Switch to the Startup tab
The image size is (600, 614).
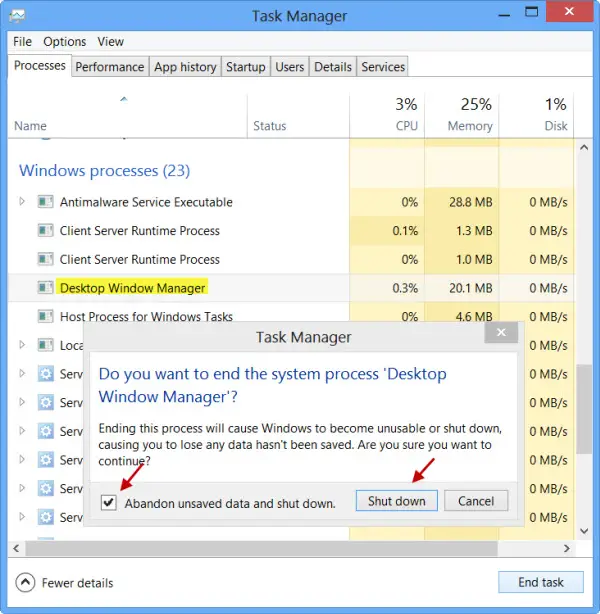click(246, 67)
